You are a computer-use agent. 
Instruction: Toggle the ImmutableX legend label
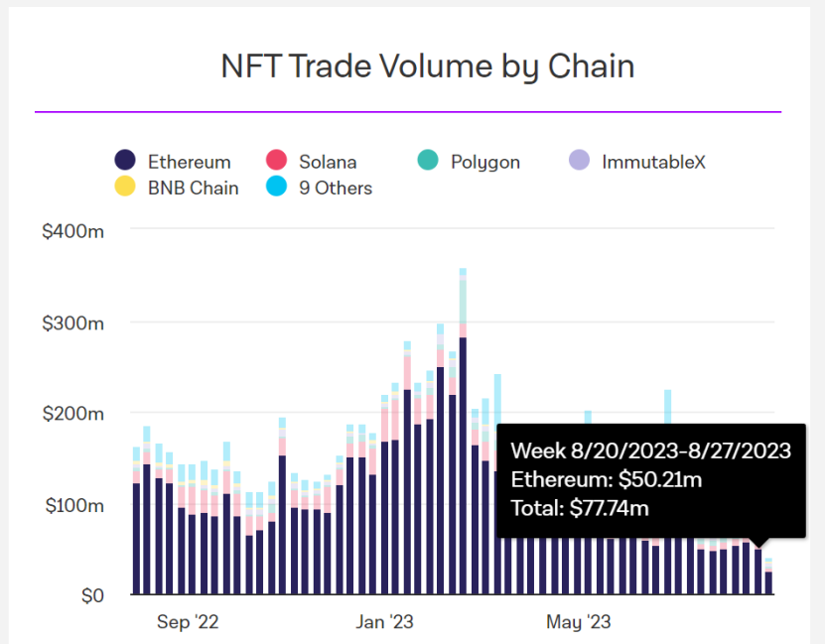[653, 162]
